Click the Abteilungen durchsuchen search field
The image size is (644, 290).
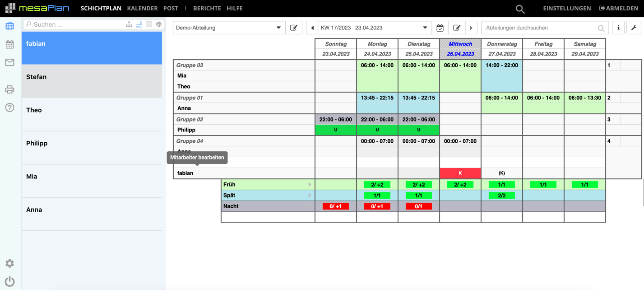[542, 28]
